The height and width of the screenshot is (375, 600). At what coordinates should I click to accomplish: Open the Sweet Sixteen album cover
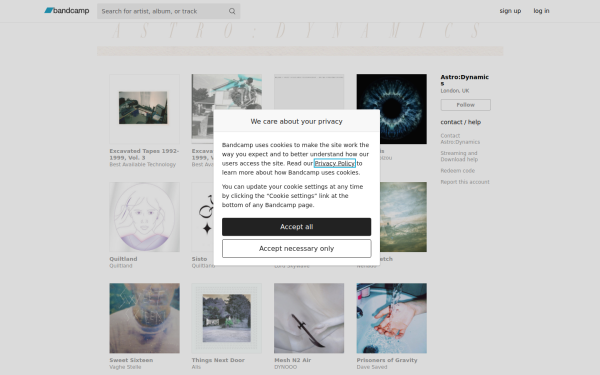pos(144,318)
